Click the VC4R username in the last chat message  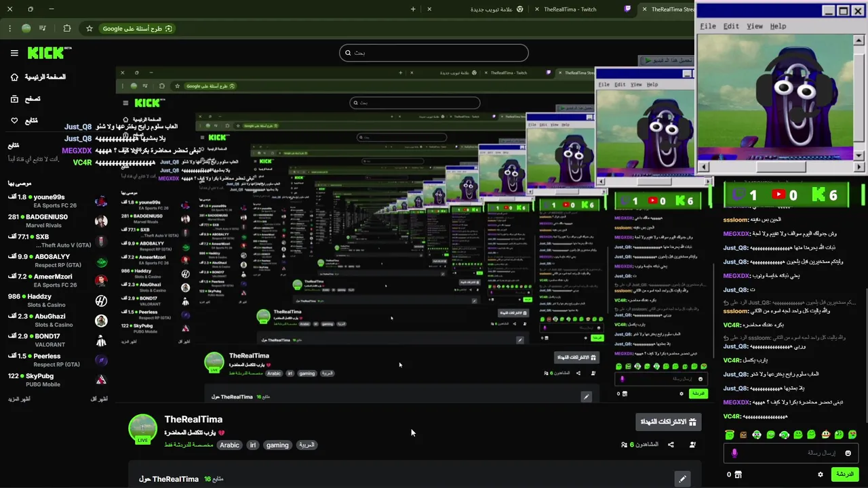(x=732, y=416)
